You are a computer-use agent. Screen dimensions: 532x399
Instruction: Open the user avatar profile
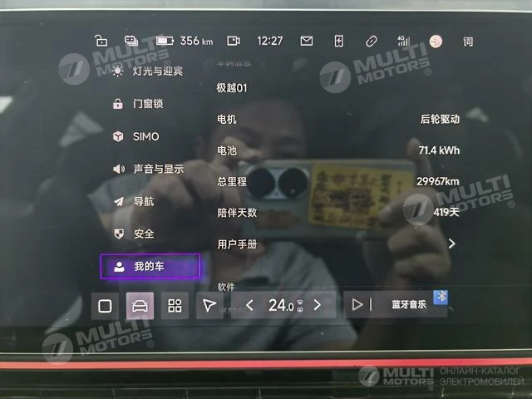tap(436, 42)
